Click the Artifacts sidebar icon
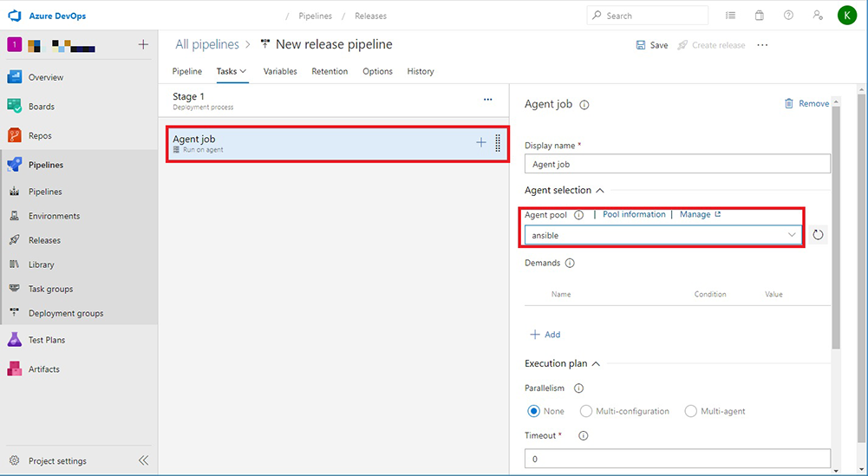 click(x=15, y=369)
